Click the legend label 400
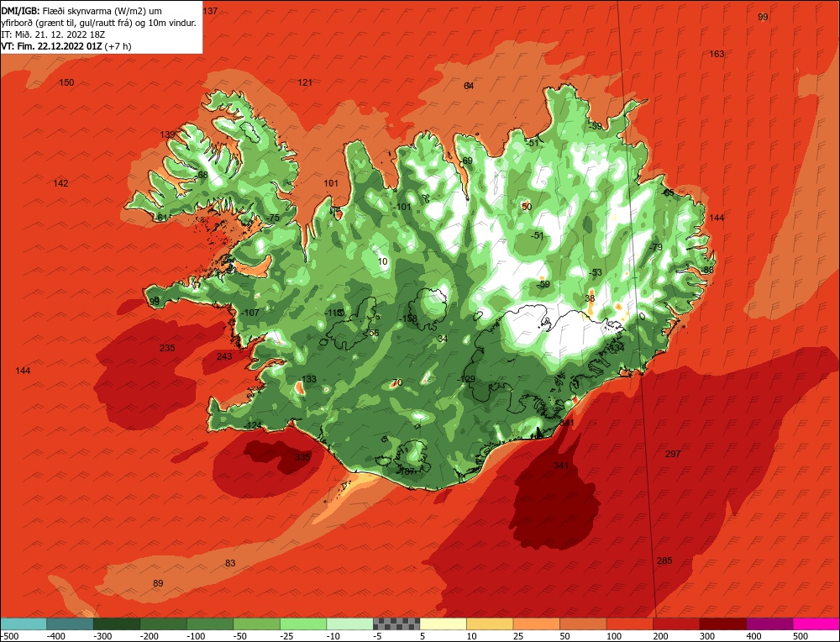 753,636
